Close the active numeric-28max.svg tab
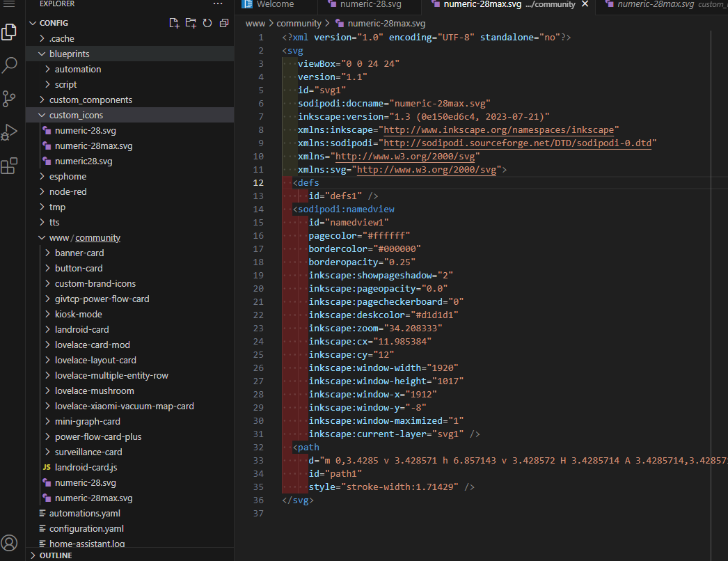Viewport: 728px width, 561px height. [x=585, y=5]
